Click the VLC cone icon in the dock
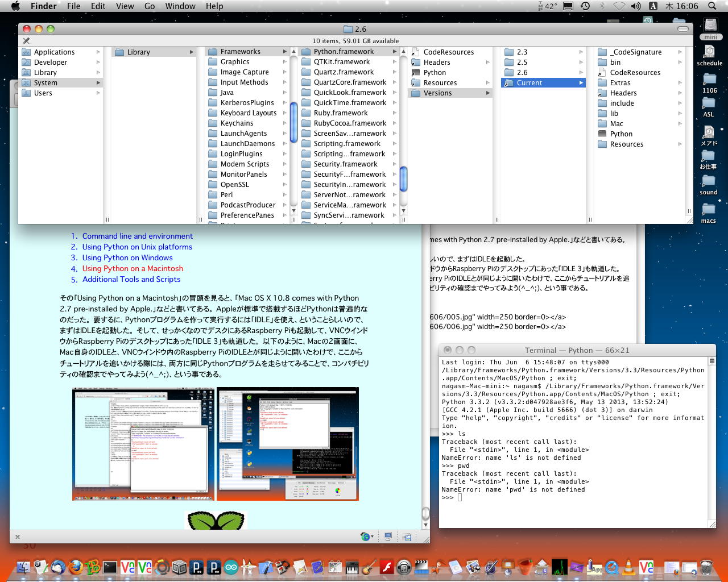728x582 pixels. pyautogui.click(x=628, y=567)
